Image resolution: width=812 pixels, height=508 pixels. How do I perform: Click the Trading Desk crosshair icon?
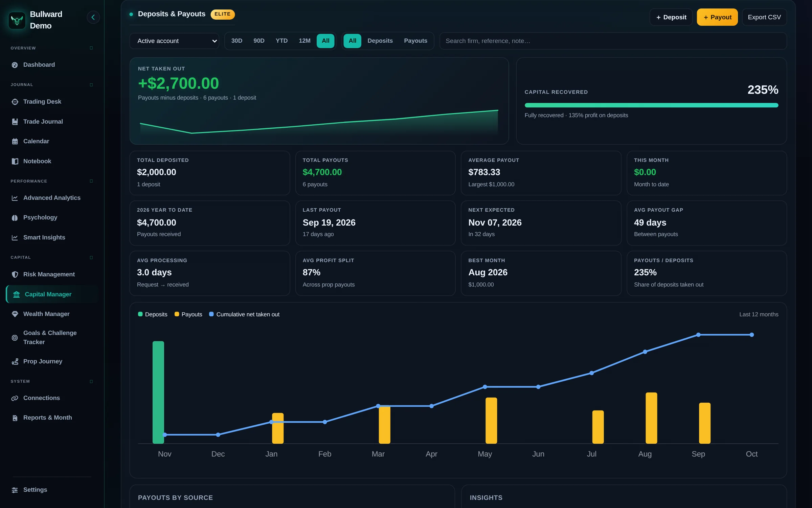[15, 102]
